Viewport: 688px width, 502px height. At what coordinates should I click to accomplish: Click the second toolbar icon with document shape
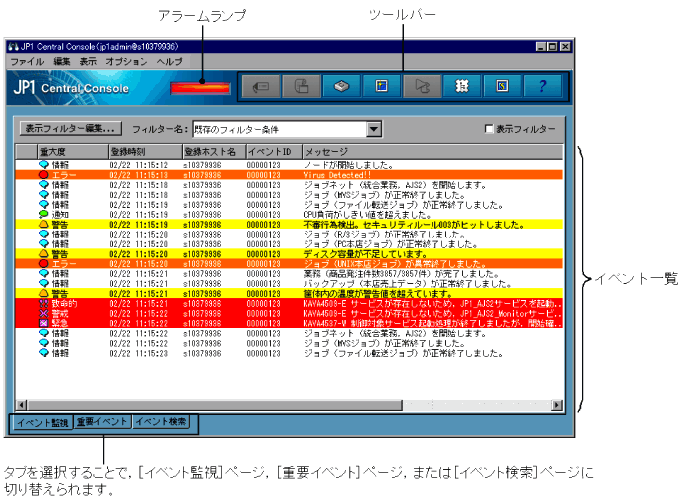point(301,87)
